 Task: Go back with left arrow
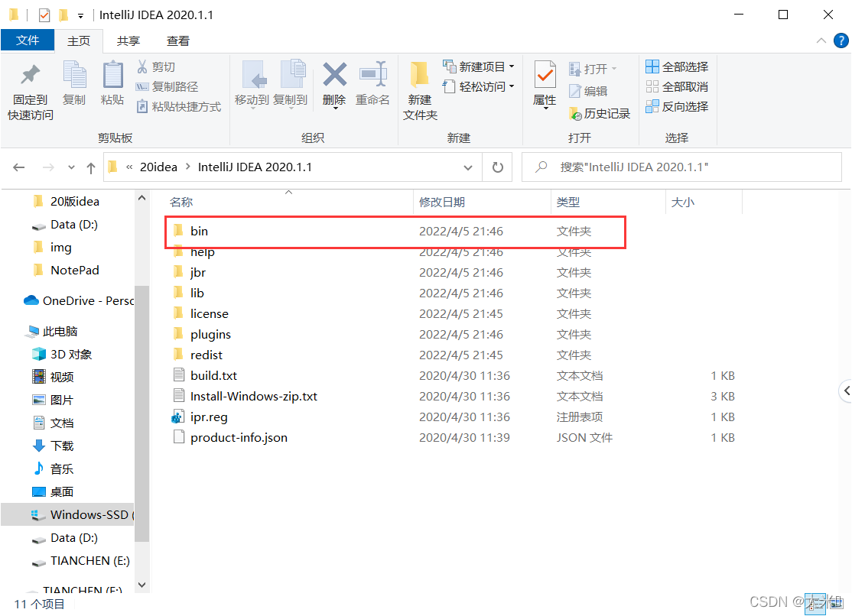pyautogui.click(x=19, y=167)
